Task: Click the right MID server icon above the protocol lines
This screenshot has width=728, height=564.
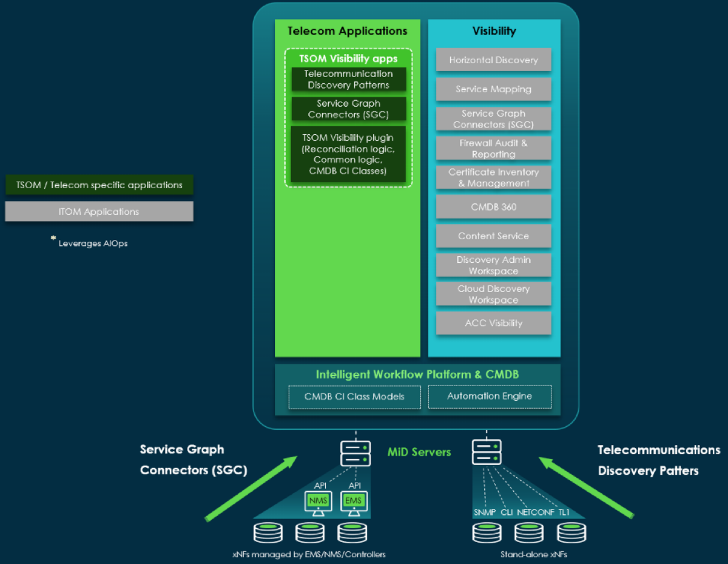Action: 487,452
